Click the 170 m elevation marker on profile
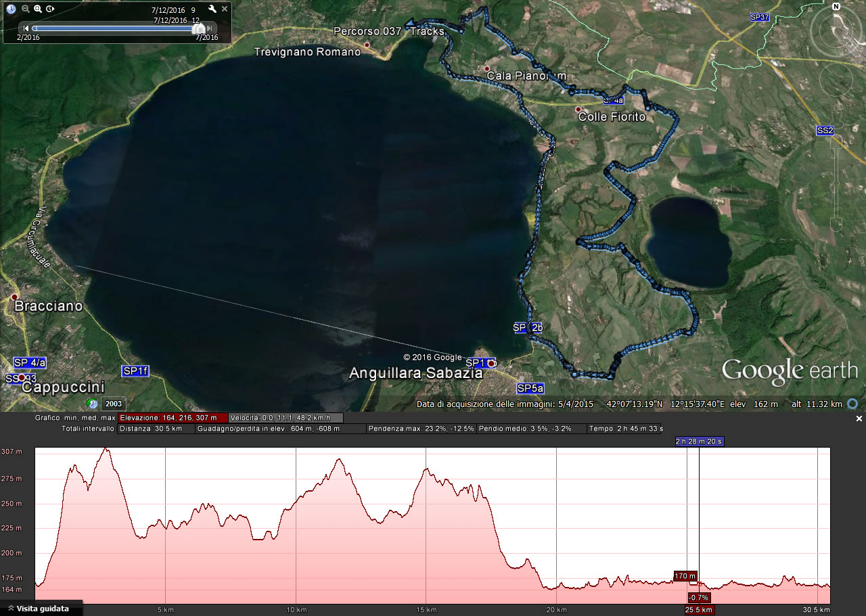 685,576
